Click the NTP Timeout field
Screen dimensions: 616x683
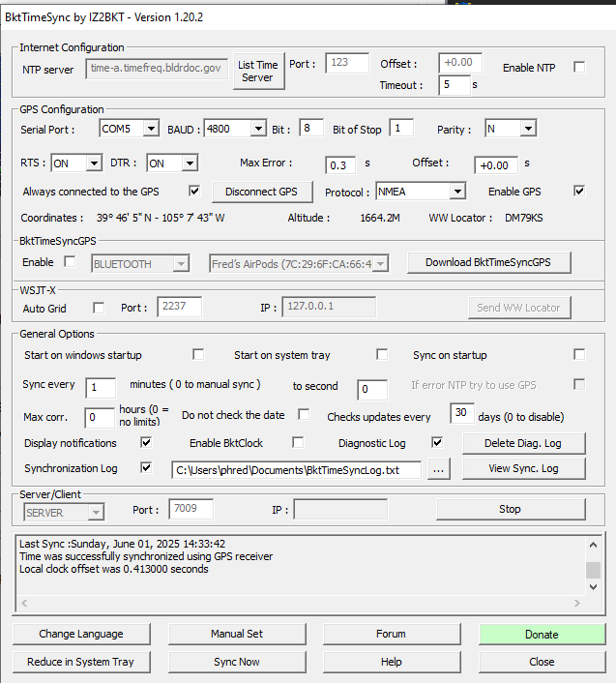(455, 84)
